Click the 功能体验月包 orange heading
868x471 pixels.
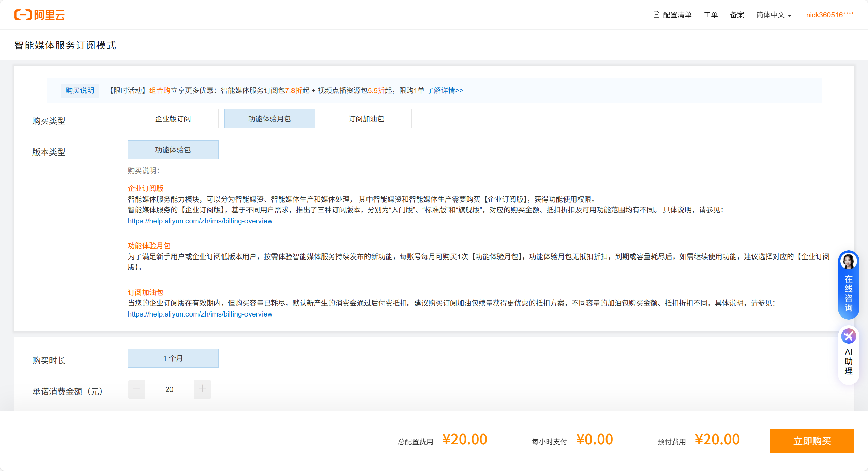[x=149, y=246]
